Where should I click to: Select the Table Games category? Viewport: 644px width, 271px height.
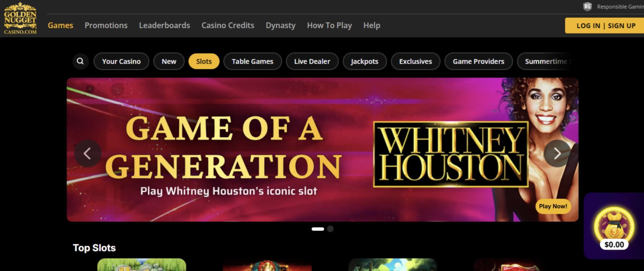[x=253, y=61]
